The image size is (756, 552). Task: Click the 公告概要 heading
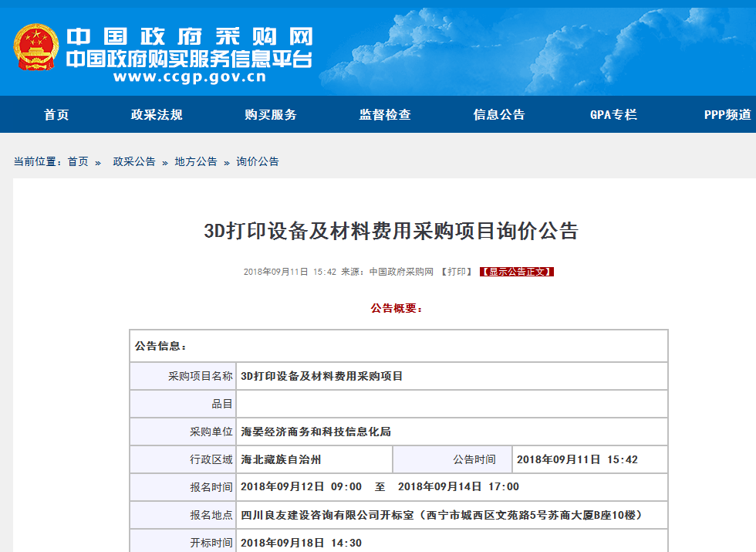(x=397, y=308)
